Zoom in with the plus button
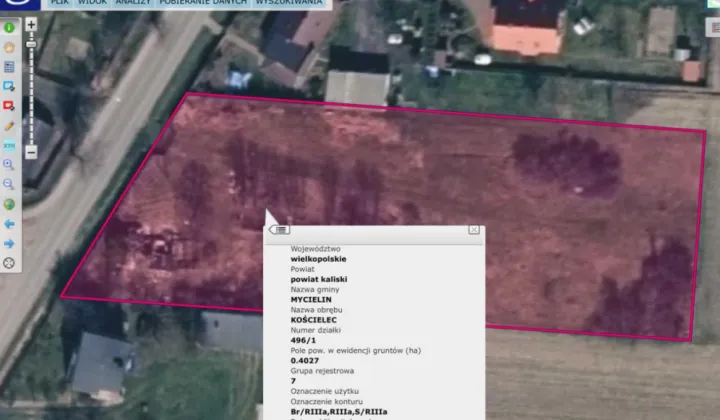 click(31, 24)
